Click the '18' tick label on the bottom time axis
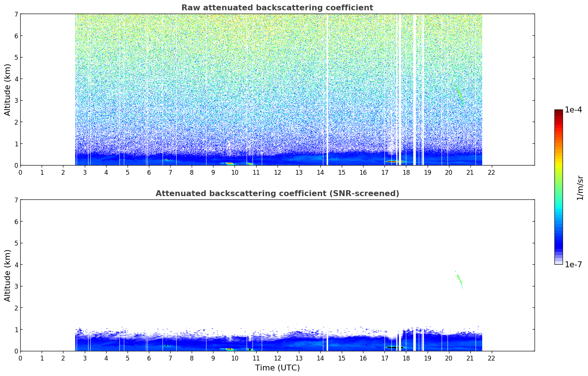This screenshot has height=376, width=588. 406,358
